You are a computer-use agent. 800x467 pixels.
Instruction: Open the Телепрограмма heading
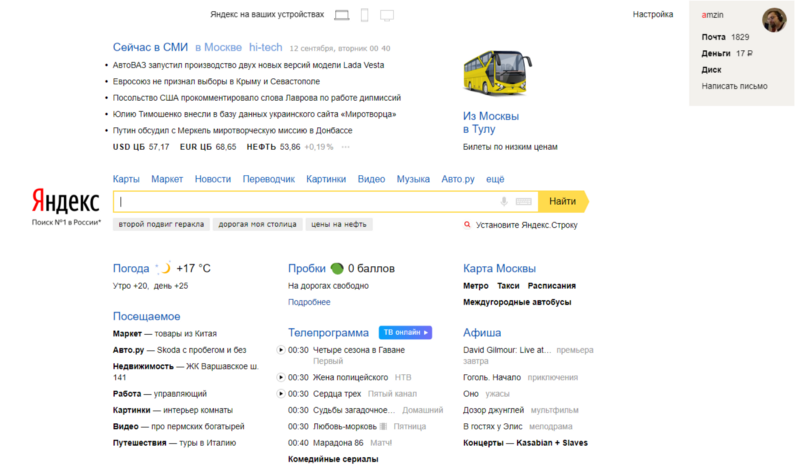pyautogui.click(x=328, y=333)
